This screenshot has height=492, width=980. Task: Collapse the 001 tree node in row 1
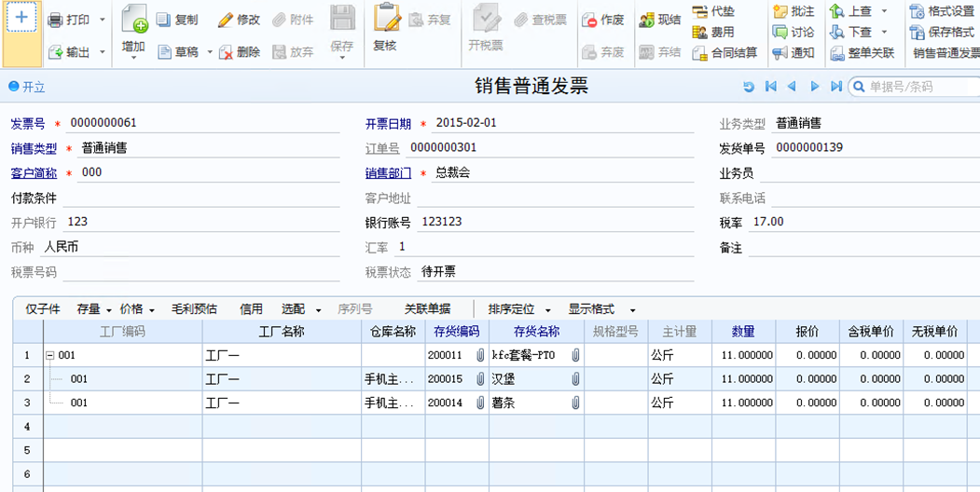pyautogui.click(x=50, y=355)
